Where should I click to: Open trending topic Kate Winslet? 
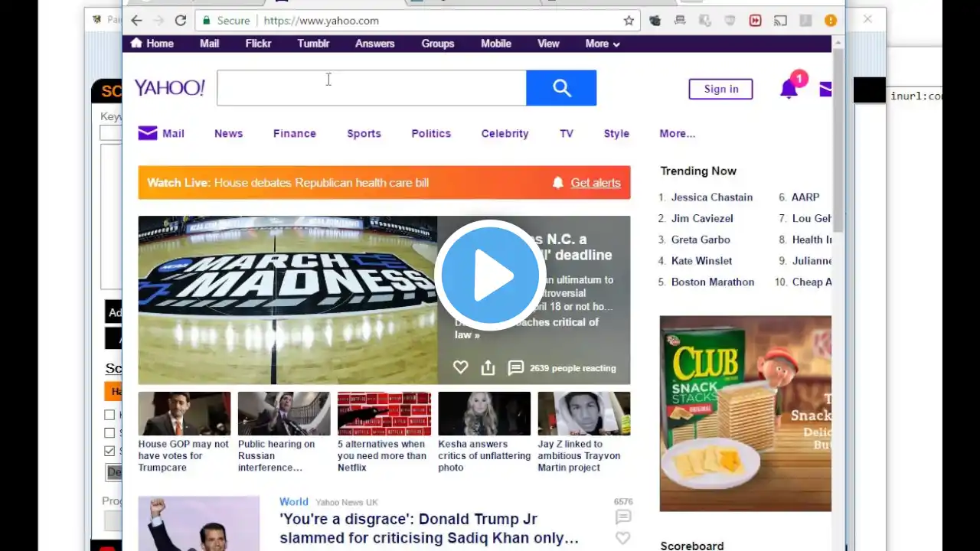(701, 261)
